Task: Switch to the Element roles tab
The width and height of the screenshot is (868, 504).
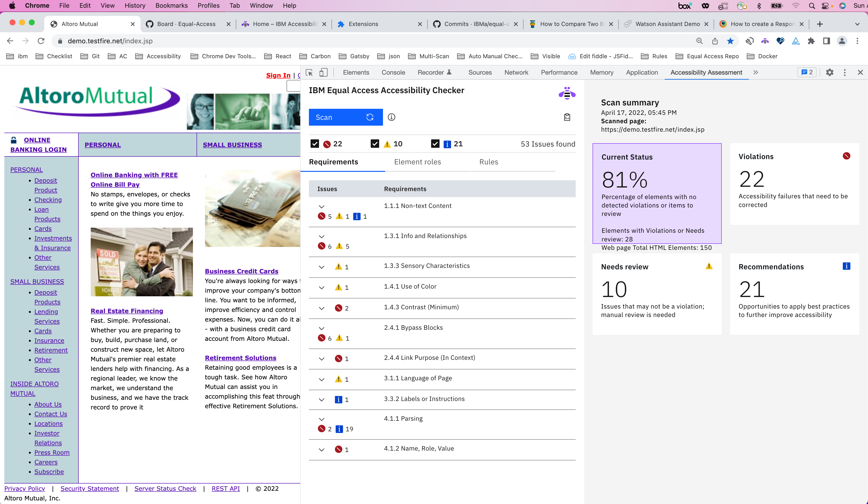Action: (417, 162)
